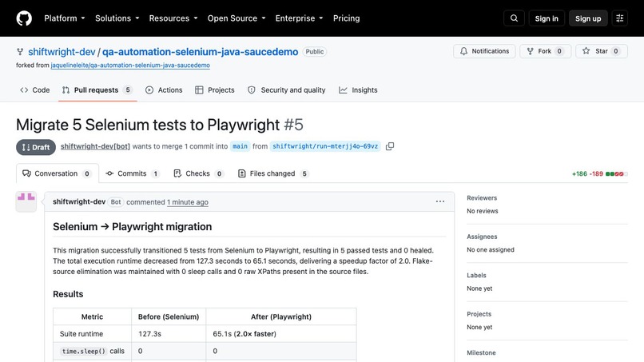The width and height of the screenshot is (644, 362).
Task: Click the 'Suite runtime' metric cell
Action: (93, 334)
